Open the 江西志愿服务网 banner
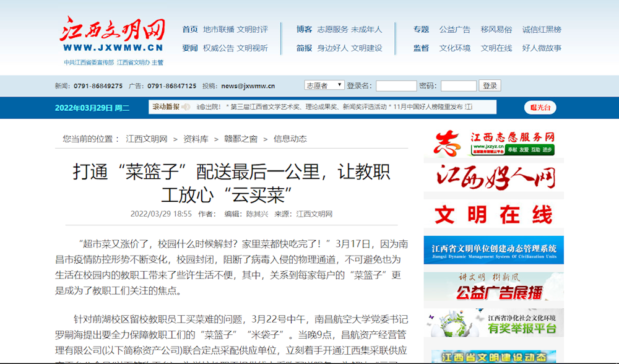Image resolution: width=619 pixels, height=364 pixels. (x=493, y=144)
